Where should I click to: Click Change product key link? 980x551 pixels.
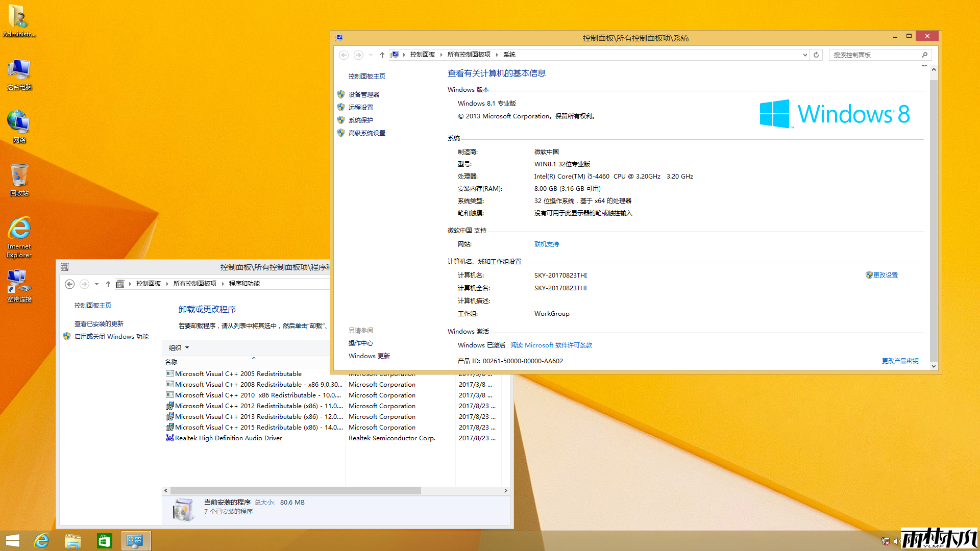(900, 361)
